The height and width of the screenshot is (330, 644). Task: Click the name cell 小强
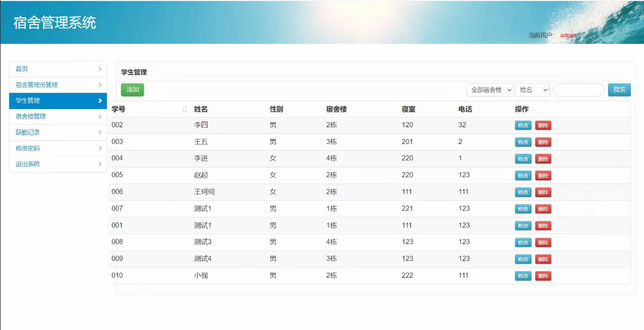[201, 275]
